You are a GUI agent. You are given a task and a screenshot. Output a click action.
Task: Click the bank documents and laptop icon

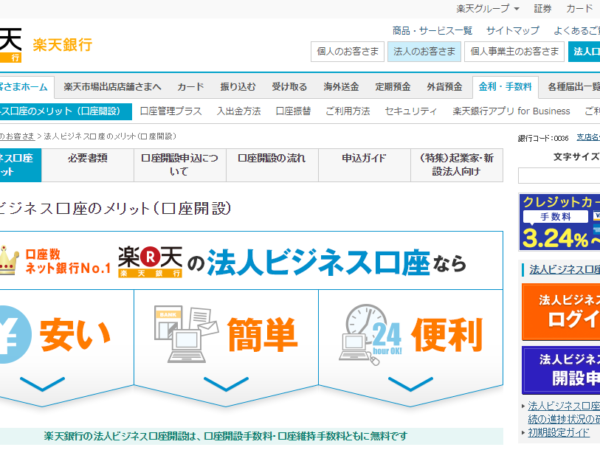[x=186, y=334]
